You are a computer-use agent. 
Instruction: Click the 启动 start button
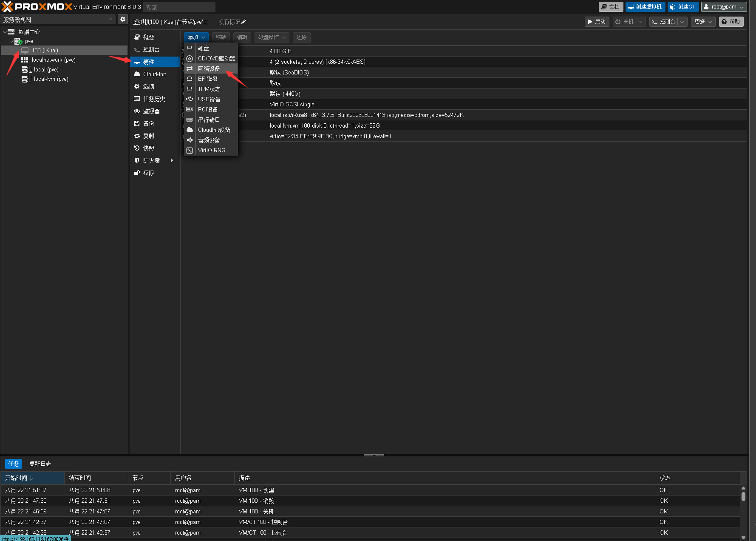[597, 22]
